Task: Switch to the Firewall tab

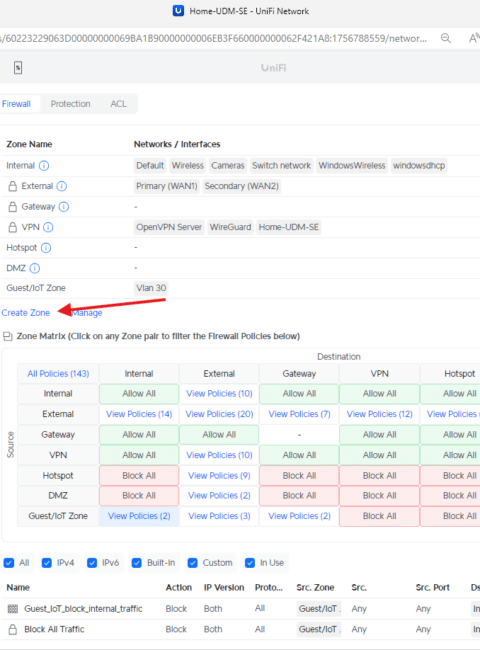Action: click(17, 104)
